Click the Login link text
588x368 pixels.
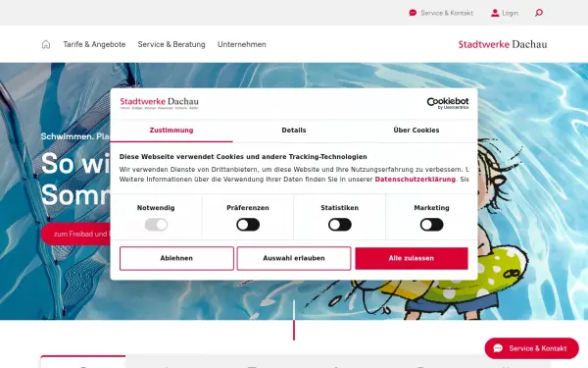pyautogui.click(x=510, y=13)
